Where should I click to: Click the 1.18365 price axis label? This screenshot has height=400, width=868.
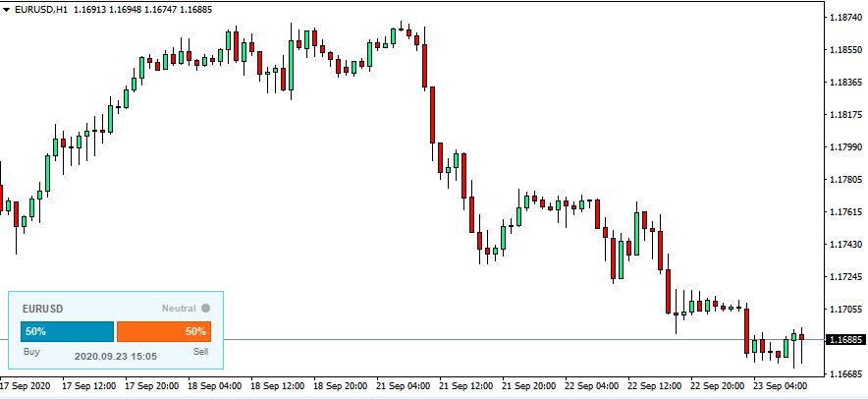pos(844,83)
